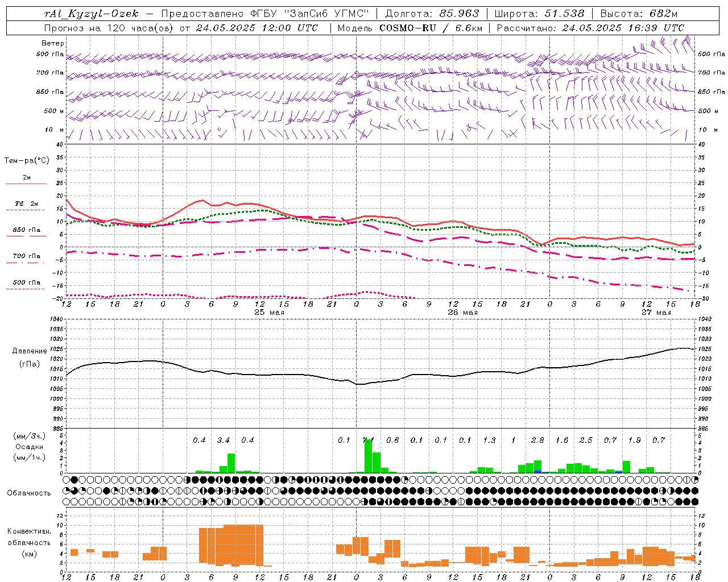Click the '27 мая' date label
The width and height of the screenshot is (728, 582).
(x=656, y=313)
